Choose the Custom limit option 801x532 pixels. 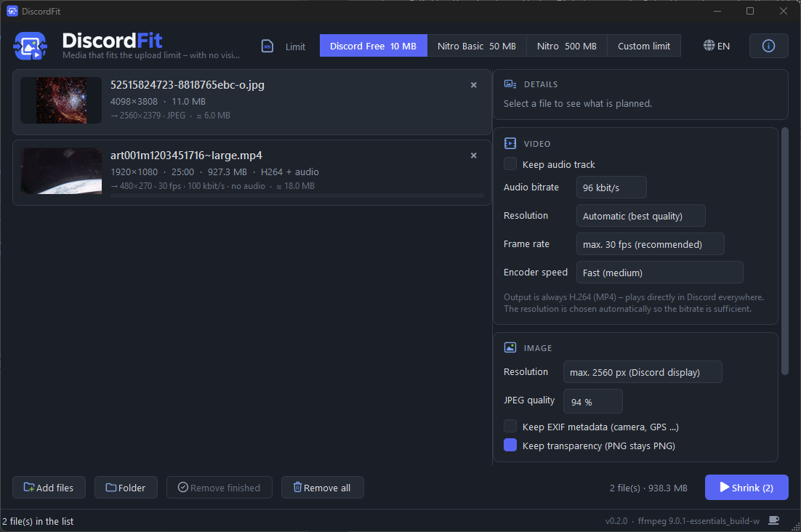tap(644, 46)
